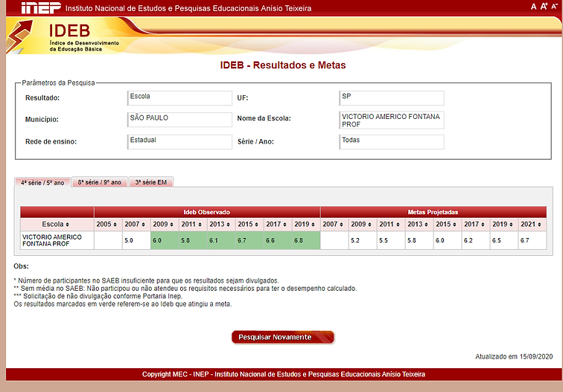
Task: Click 'Atualizado em 15/09/2020' text
Action: point(514,356)
